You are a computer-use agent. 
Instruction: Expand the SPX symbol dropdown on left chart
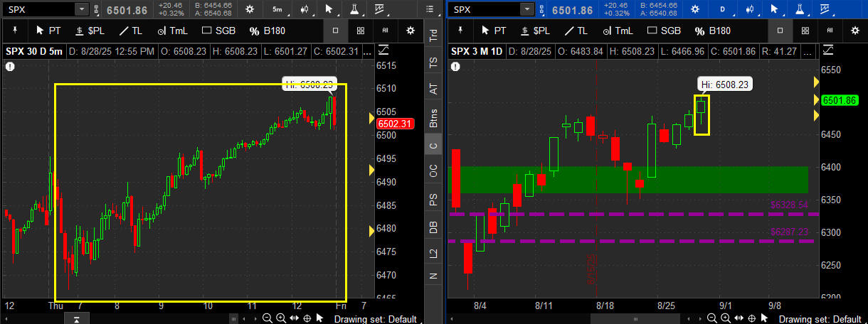click(81, 9)
